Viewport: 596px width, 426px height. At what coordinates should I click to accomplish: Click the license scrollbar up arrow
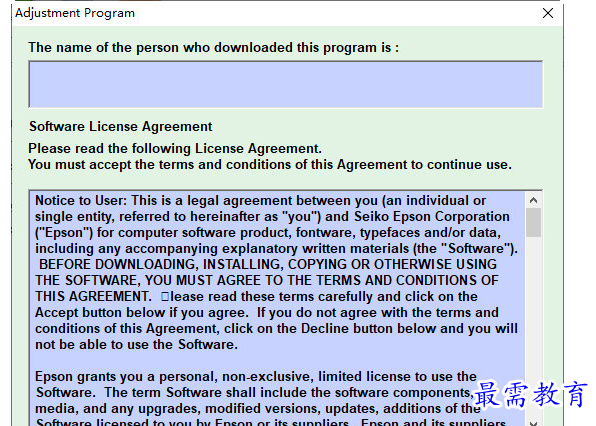pos(533,200)
